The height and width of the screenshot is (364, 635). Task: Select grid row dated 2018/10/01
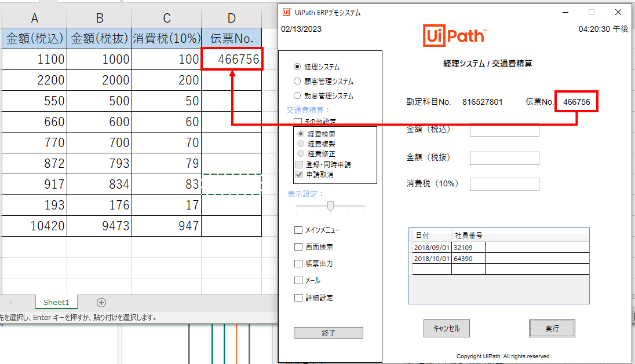[501, 259]
